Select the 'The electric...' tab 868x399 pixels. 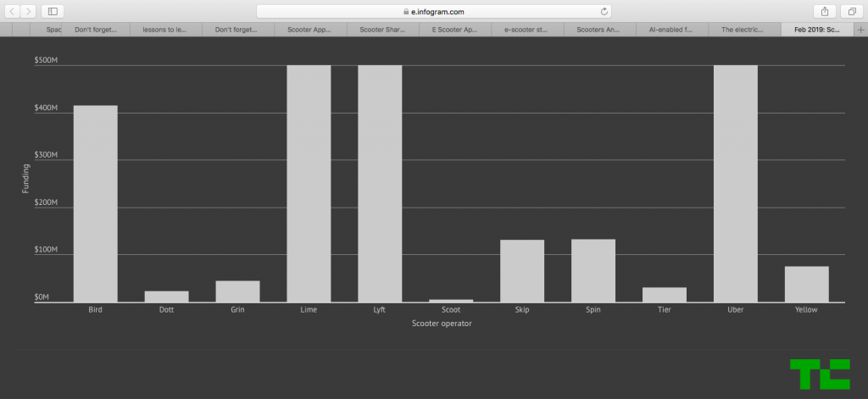(x=744, y=29)
